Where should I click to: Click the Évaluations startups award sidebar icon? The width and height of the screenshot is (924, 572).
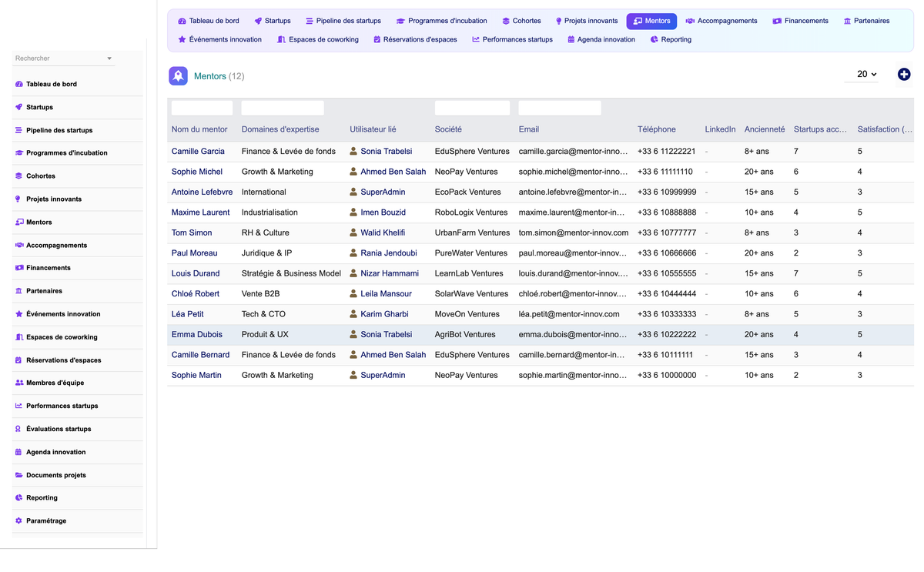(19, 429)
